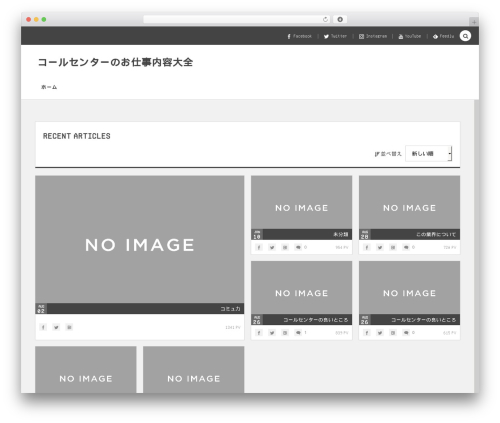Click the AUG 28 date badge
The height and width of the screenshot is (423, 500).
(365, 234)
